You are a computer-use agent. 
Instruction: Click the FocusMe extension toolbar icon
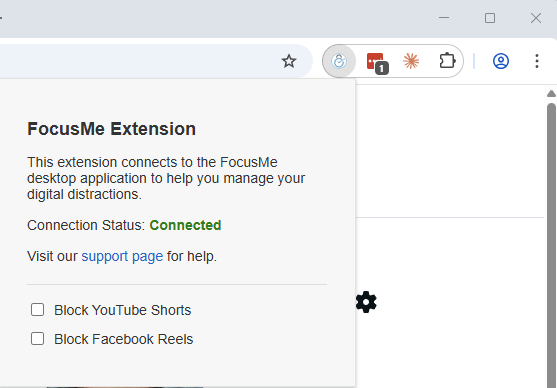point(339,61)
